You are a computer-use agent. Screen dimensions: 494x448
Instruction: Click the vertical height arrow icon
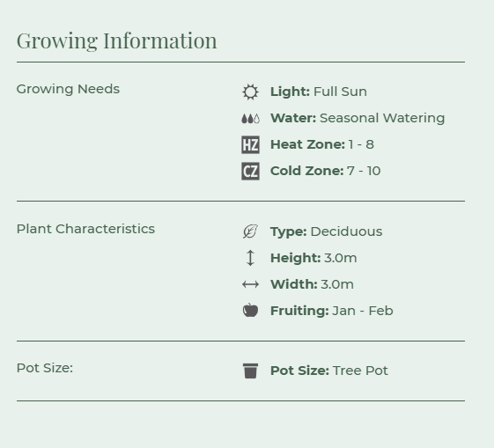coord(250,258)
